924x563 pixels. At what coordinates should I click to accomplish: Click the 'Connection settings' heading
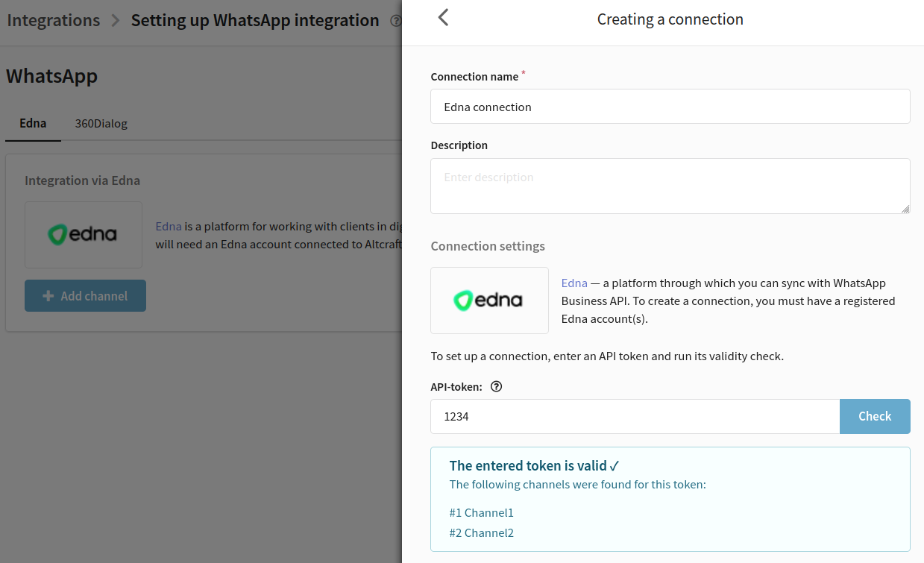(488, 246)
